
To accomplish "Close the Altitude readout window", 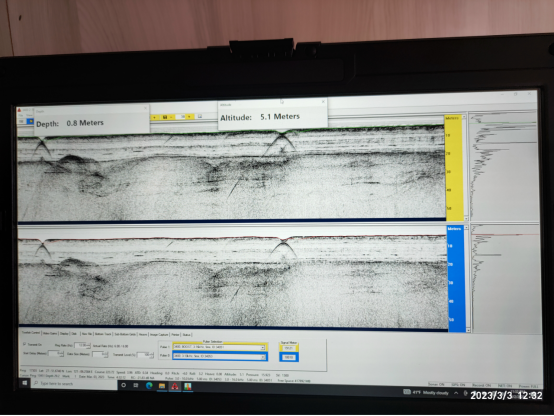I will [x=323, y=102].
